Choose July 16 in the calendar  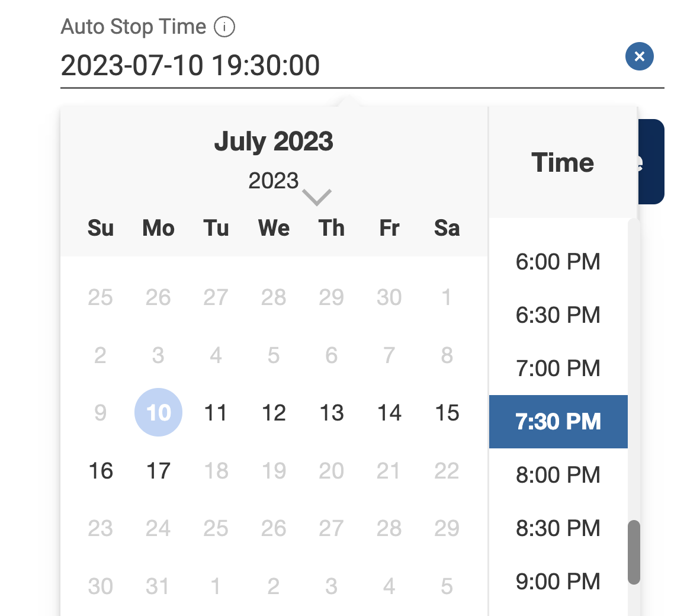click(x=101, y=471)
